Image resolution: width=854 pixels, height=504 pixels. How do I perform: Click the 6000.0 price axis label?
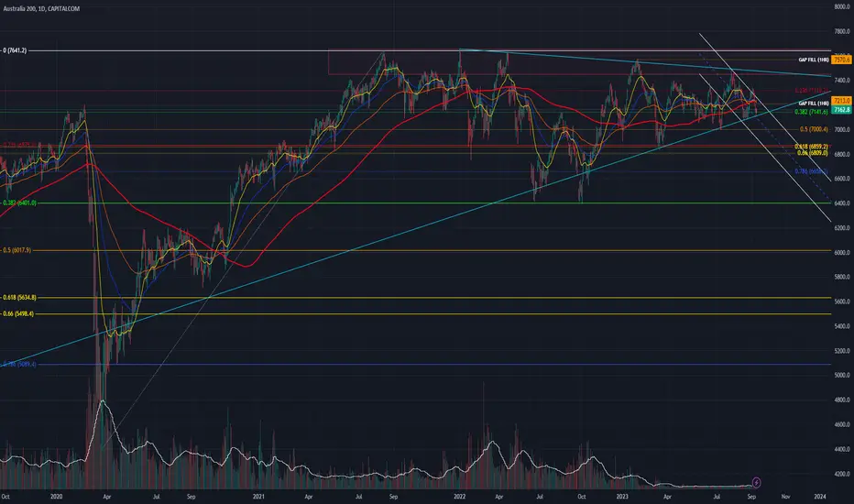[841, 252]
